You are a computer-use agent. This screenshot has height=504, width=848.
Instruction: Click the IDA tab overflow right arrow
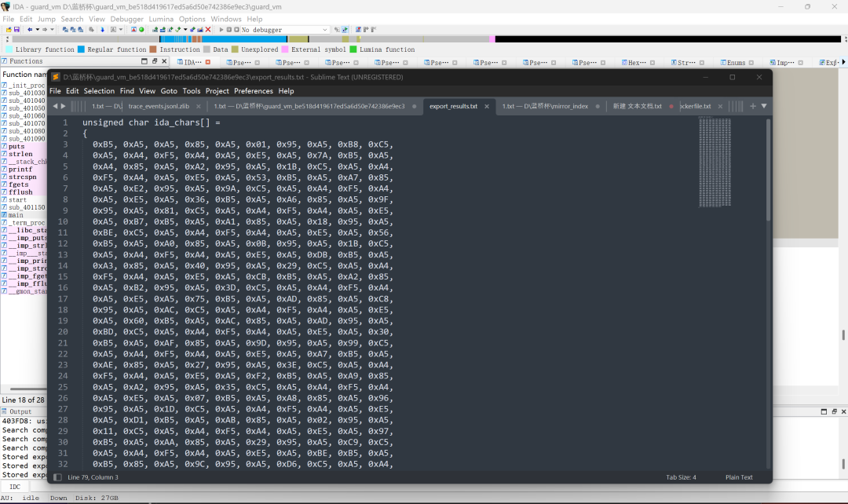point(843,62)
